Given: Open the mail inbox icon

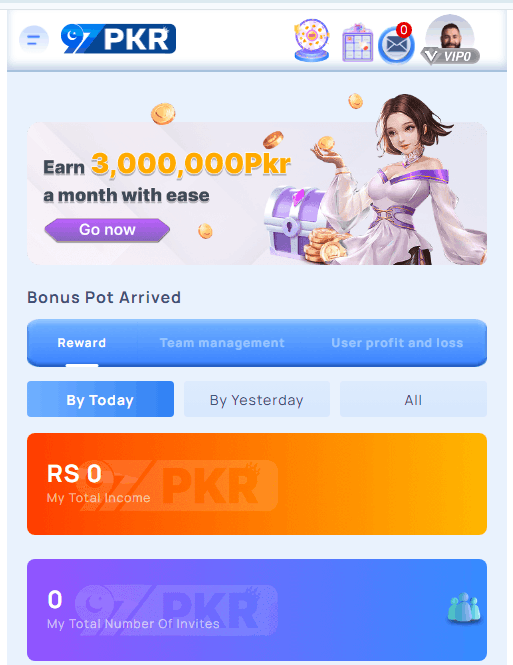Looking at the screenshot, I should (396, 46).
